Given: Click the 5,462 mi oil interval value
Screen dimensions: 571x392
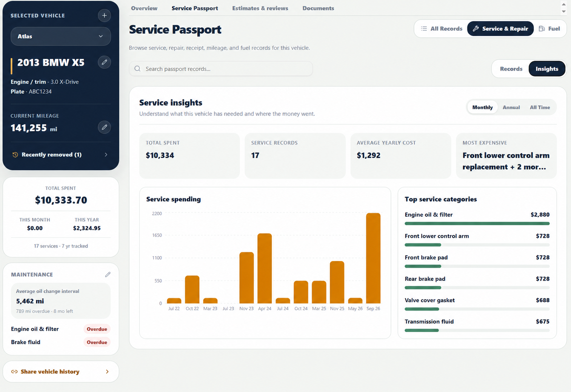Looking at the screenshot, I should coord(30,301).
